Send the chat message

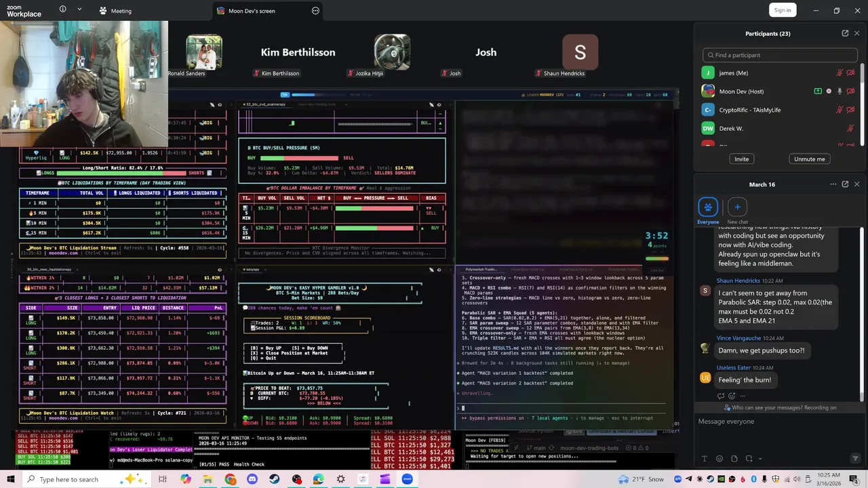855,459
